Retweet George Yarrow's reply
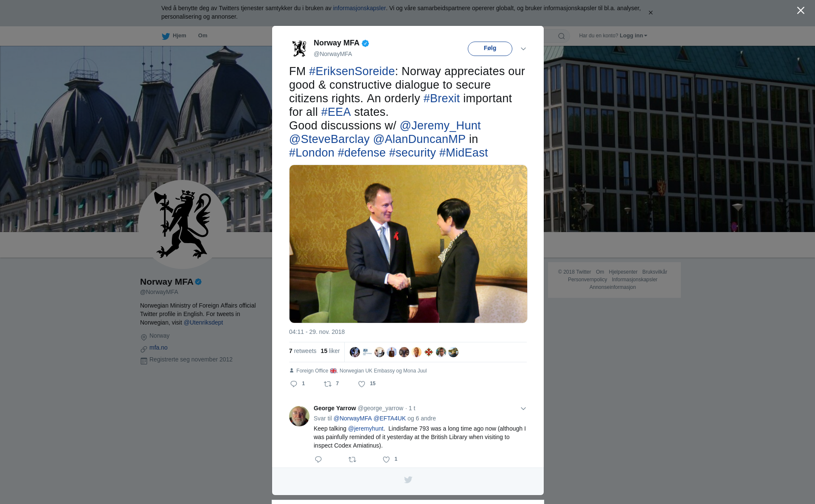This screenshot has height=504, width=815. (x=352, y=459)
